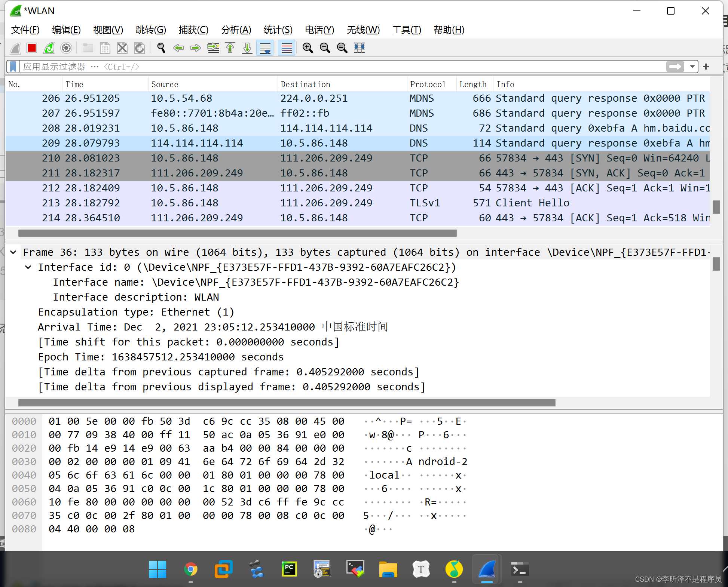Toggle auto-scroll during live capture

pyautogui.click(x=265, y=48)
